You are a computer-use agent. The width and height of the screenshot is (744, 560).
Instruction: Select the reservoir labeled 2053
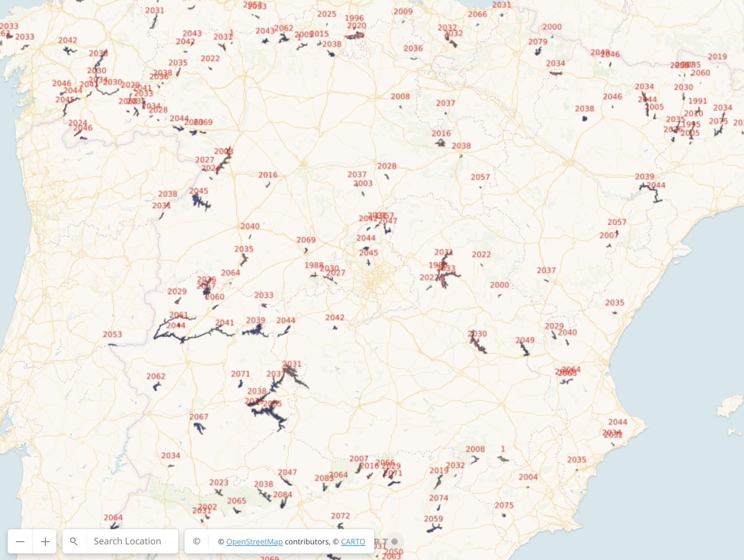[112, 335]
